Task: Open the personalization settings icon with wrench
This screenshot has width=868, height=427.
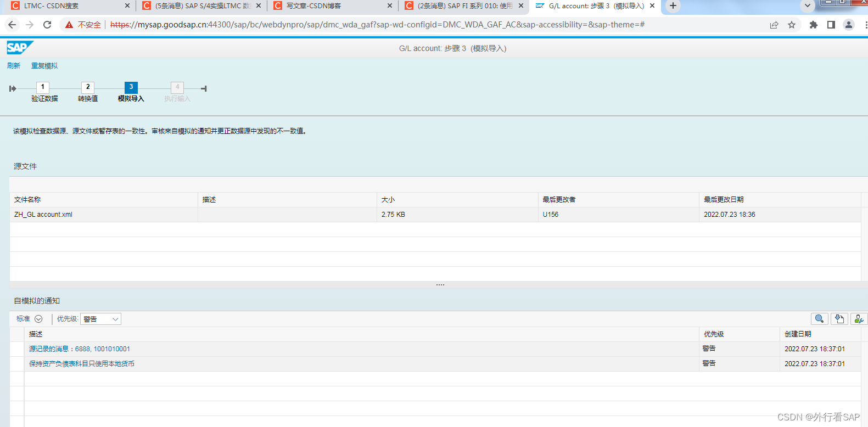Action: click(x=859, y=319)
